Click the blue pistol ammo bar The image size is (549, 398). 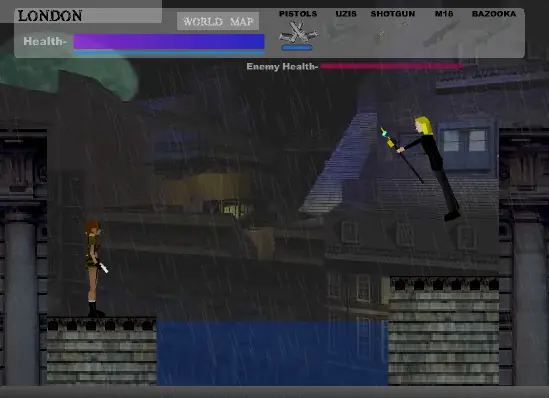pyautogui.click(x=297, y=48)
